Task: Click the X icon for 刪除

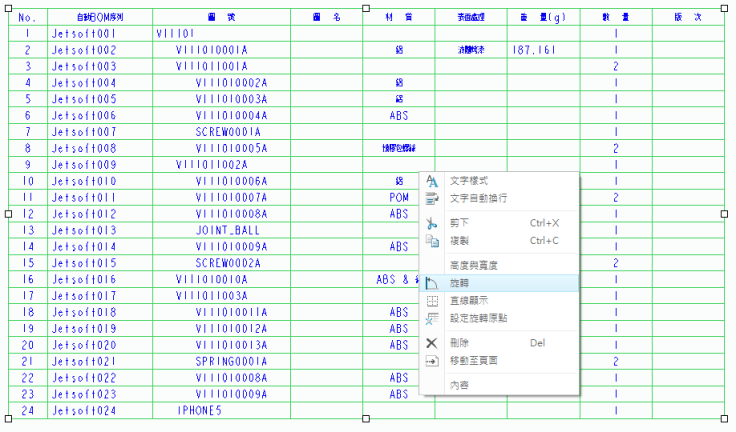Action: (x=432, y=343)
